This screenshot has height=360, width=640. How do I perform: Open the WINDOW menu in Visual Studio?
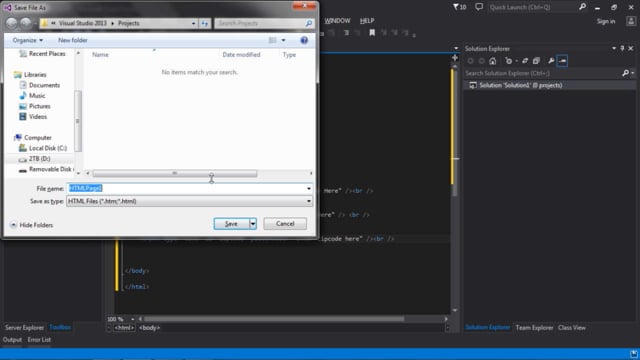(337, 20)
